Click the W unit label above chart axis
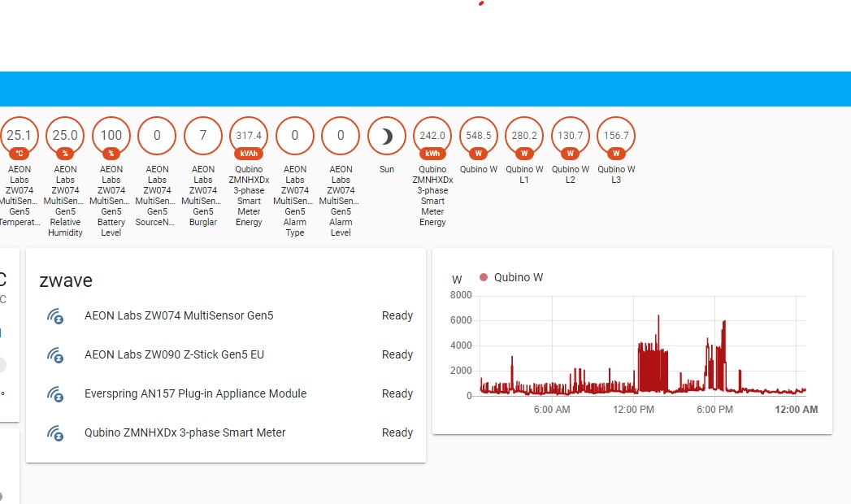The width and height of the screenshot is (851, 504). [457, 280]
